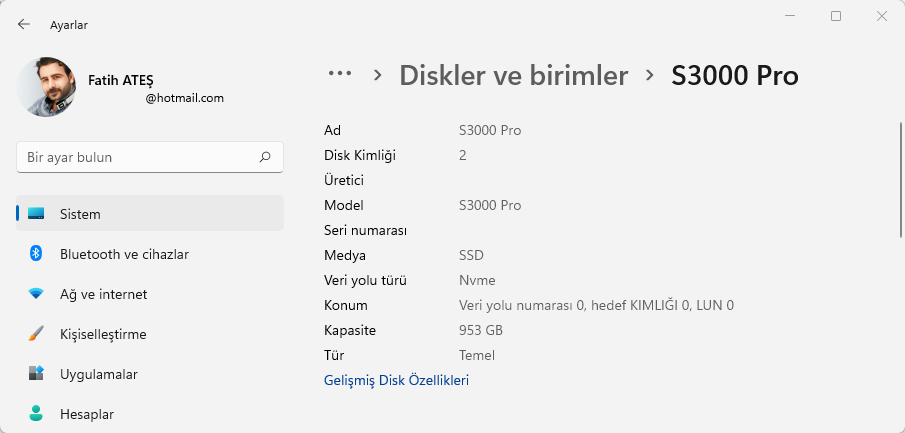Viewport: 905px width, 433px height.
Task: Open Hesaplar settings
Action: pos(150,414)
